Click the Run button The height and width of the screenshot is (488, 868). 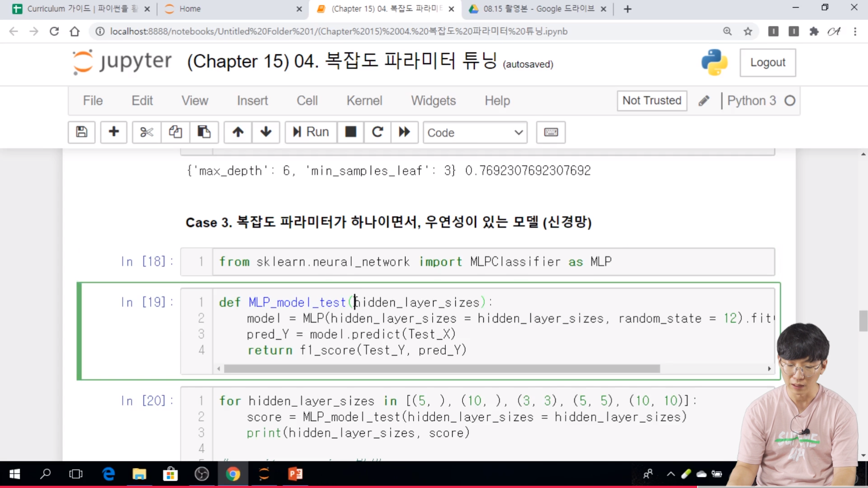tap(311, 132)
